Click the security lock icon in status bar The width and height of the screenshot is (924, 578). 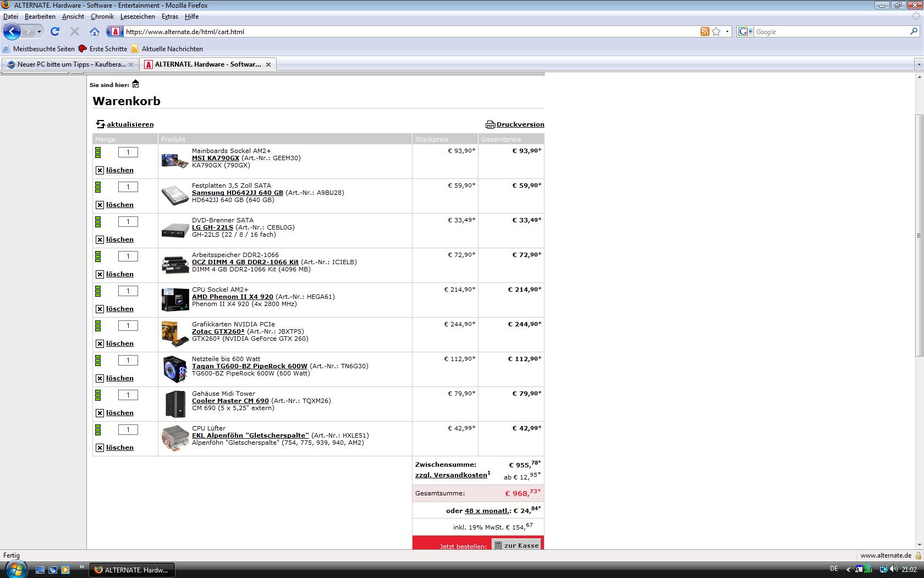918,555
